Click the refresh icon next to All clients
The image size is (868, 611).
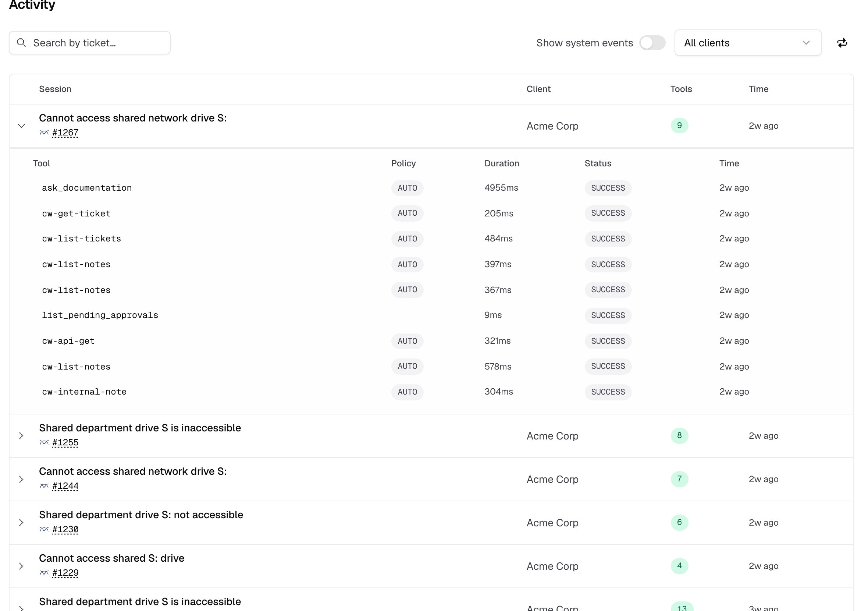click(842, 43)
